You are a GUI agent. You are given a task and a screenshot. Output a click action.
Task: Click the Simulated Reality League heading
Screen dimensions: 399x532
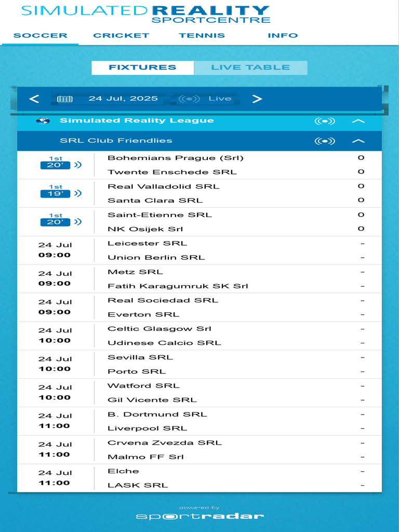coord(137,121)
